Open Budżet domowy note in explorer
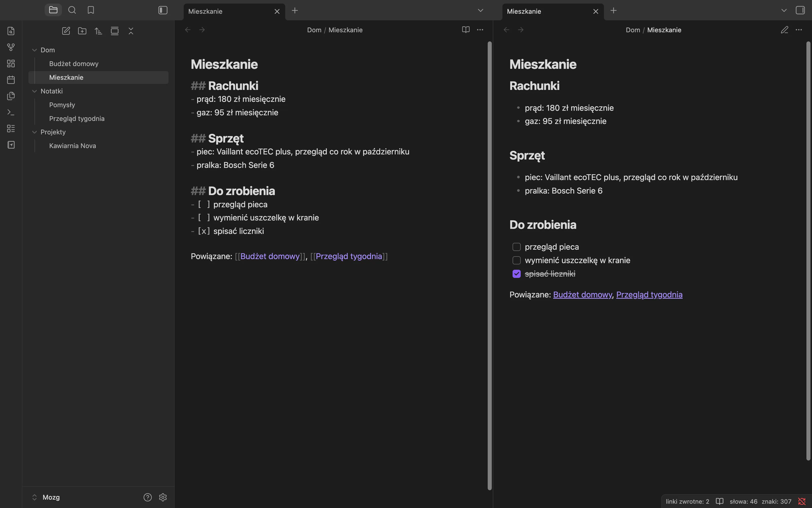Viewport: 812px width, 508px height. pos(98,64)
